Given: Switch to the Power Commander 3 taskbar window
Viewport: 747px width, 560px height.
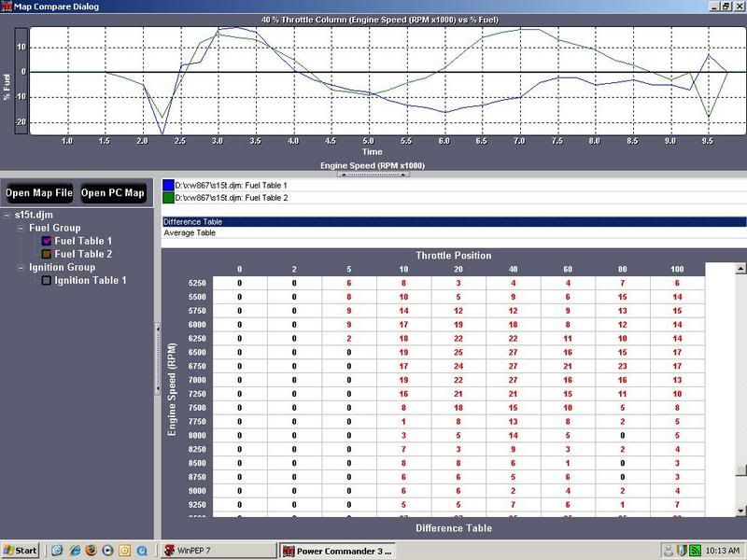Looking at the screenshot, I should (x=338, y=551).
